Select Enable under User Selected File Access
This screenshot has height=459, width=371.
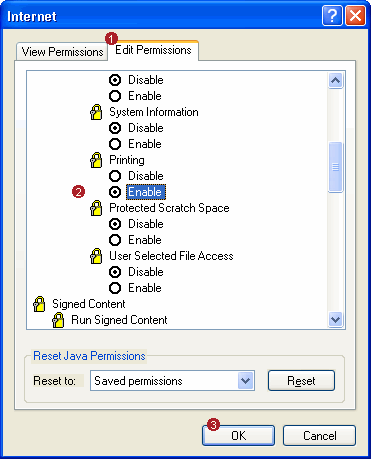(115, 288)
